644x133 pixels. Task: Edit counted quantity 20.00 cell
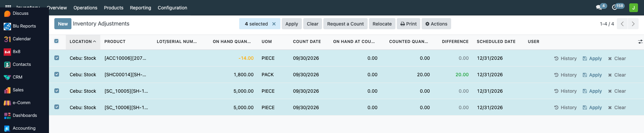click(423, 75)
